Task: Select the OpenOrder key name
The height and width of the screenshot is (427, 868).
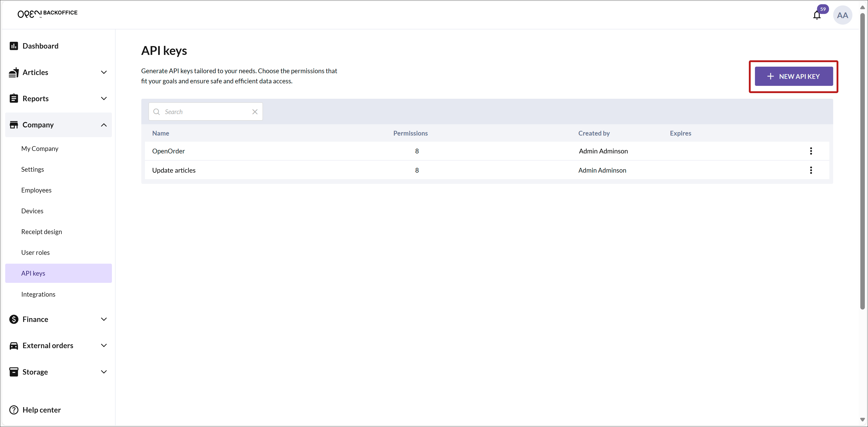Action: 168,151
